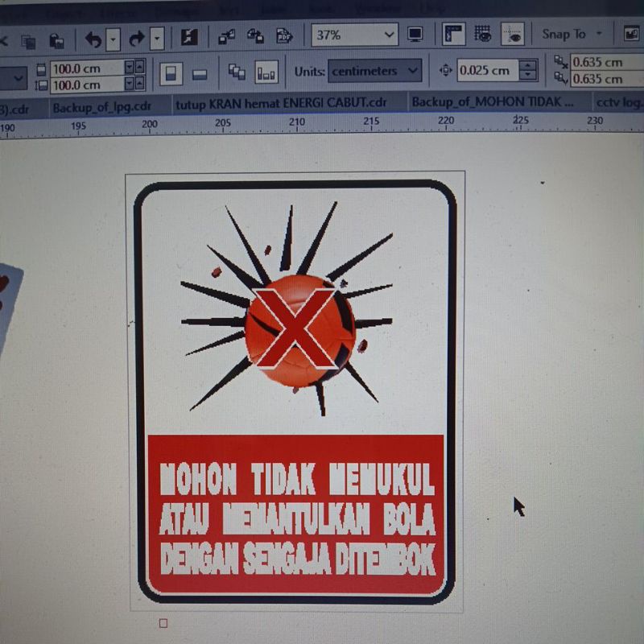Screen dimensions: 644x644
Task: Select Landscape page orientation button
Action: 200,74
